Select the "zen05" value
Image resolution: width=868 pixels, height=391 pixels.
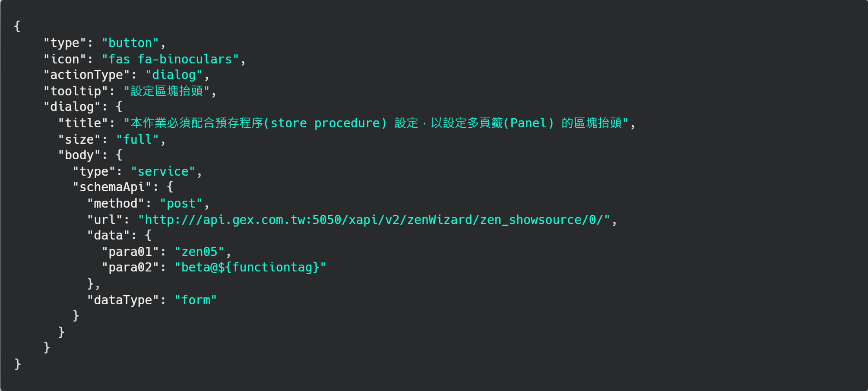tap(199, 252)
